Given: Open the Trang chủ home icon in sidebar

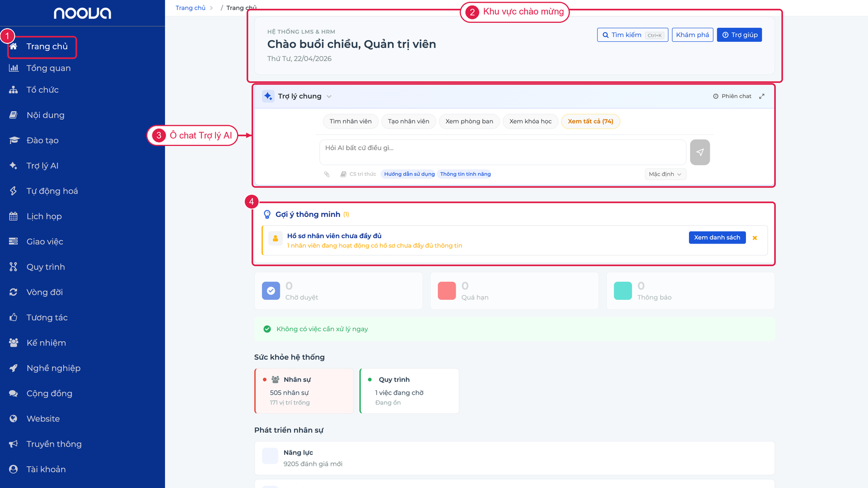Looking at the screenshot, I should (x=14, y=46).
